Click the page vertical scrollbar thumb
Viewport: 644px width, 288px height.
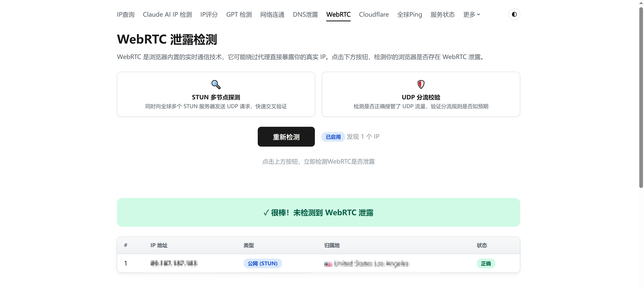click(641, 98)
